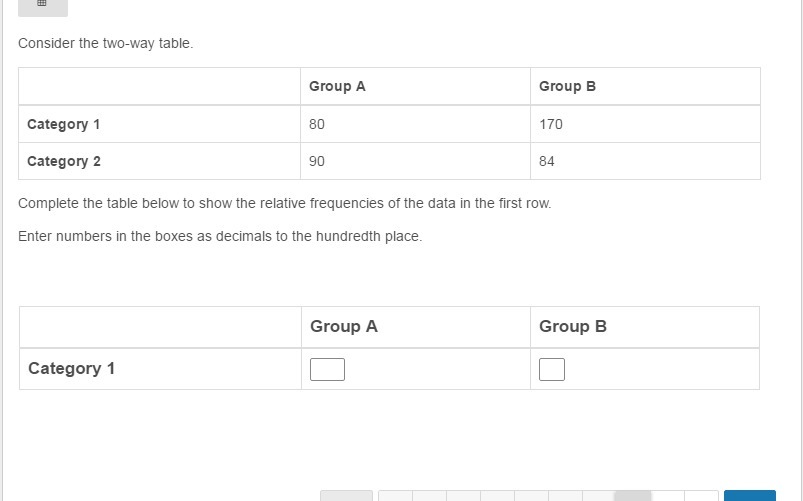Viewport: 803px width, 501px height.
Task: Select the first box in bottom pagination
Action: (346, 495)
